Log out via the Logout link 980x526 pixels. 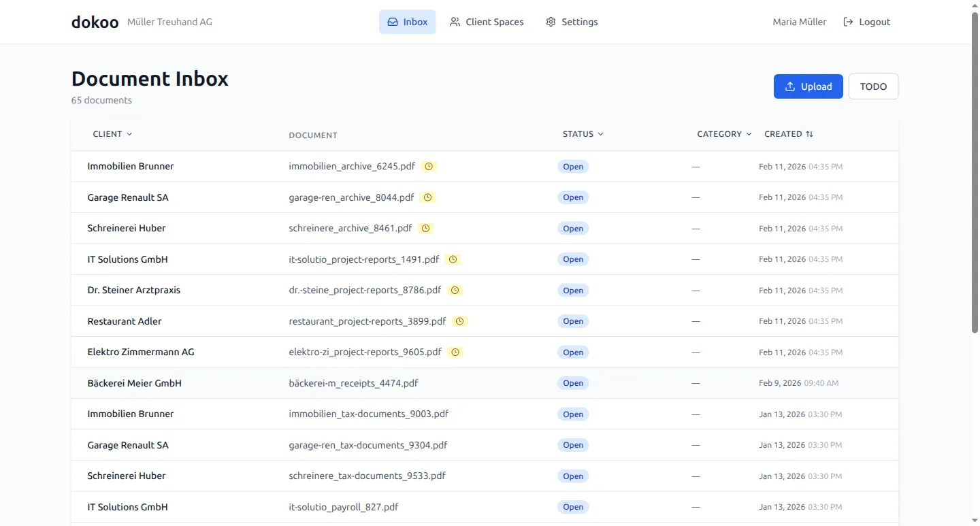866,22
